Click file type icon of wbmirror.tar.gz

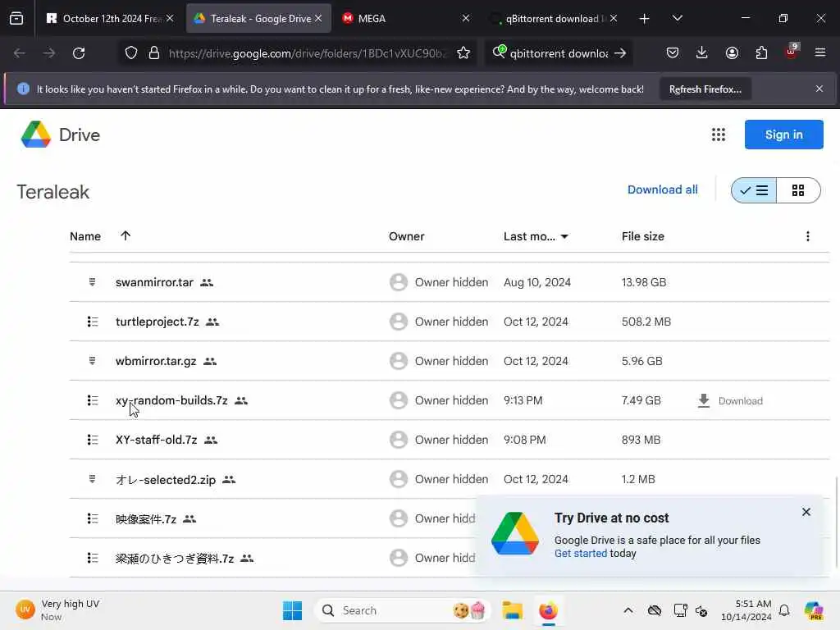[x=92, y=361]
